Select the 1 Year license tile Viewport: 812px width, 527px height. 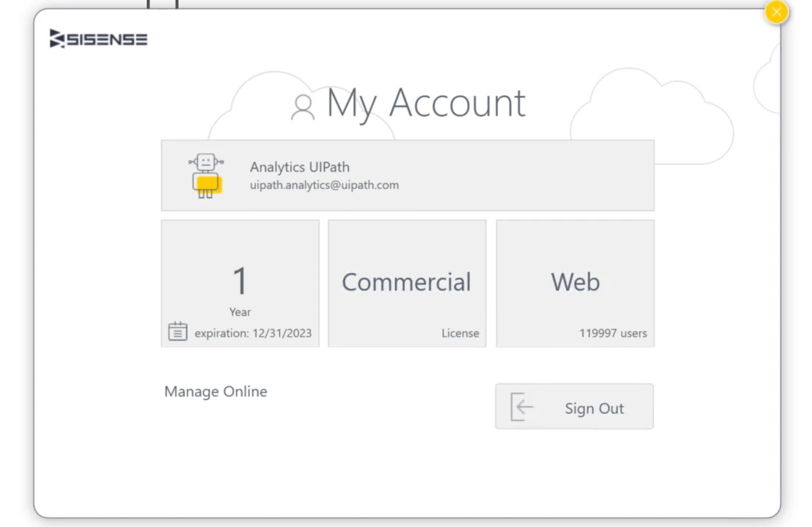(241, 283)
